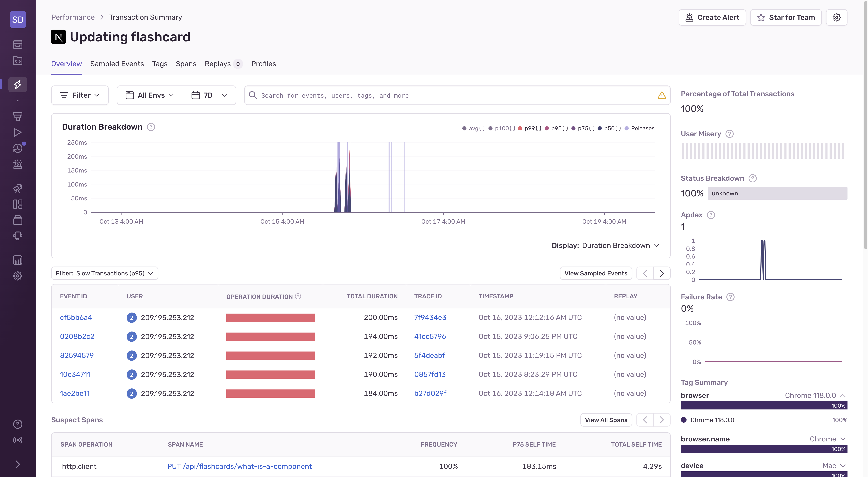Viewport: 868px width, 477px height.
Task: Click the Star for Team button
Action: point(786,18)
